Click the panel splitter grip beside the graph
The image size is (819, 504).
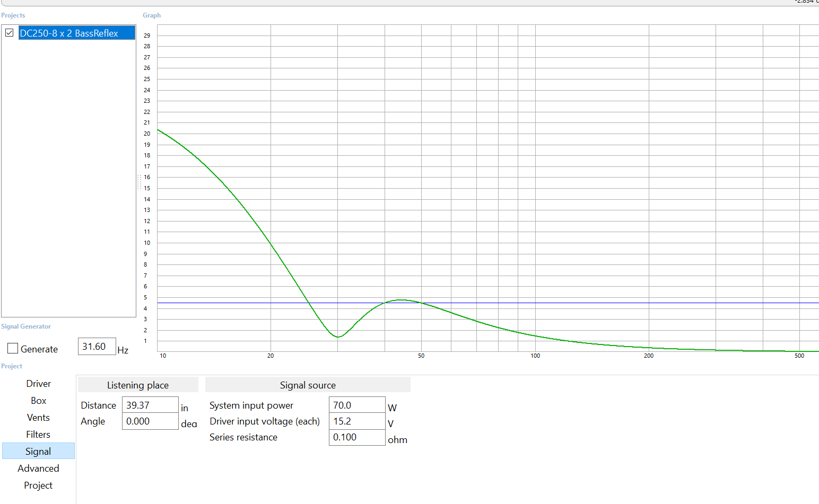[x=139, y=182]
